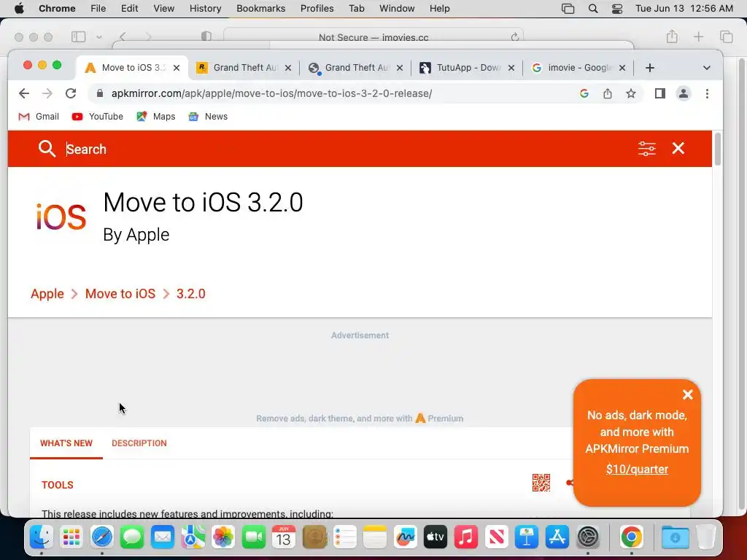747x560 pixels.
Task: Open the 3.2.0 breadcrumb link
Action: pos(190,294)
